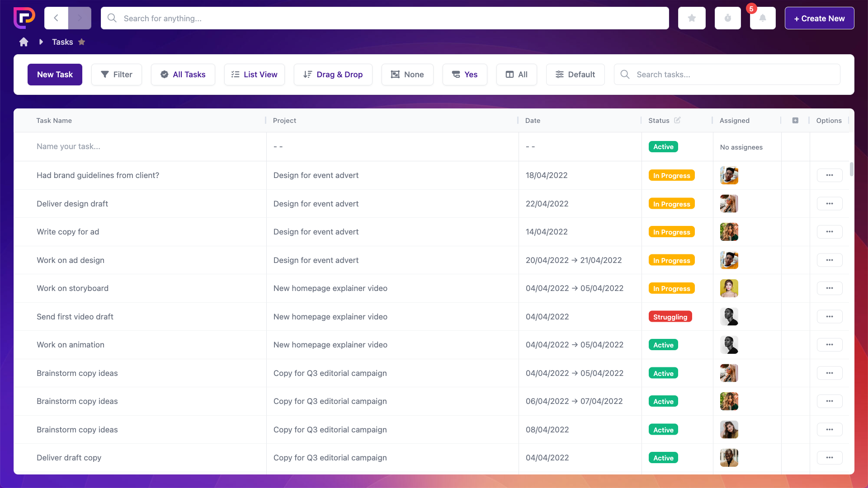Click the Create New button
This screenshot has width=868, height=488.
tap(819, 18)
